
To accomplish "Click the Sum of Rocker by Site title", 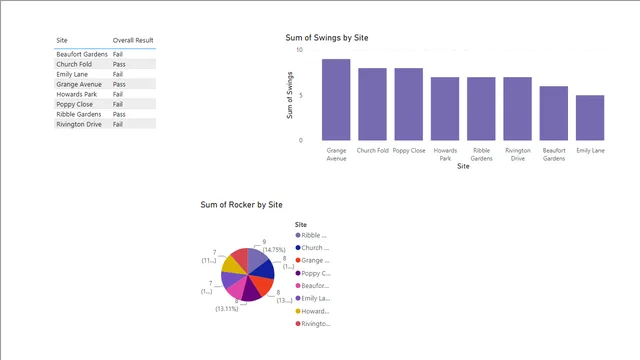I will (241, 205).
